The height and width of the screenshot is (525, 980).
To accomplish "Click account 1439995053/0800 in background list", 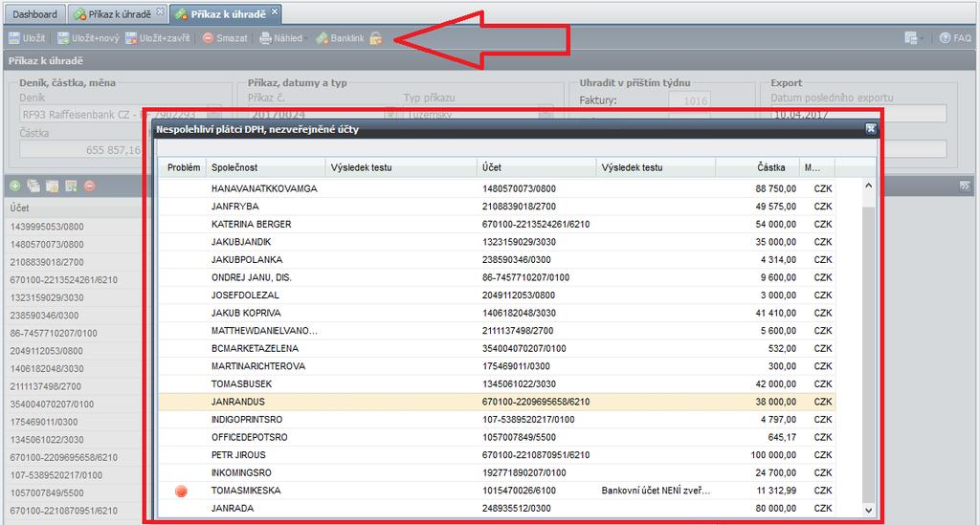I will tap(47, 227).
